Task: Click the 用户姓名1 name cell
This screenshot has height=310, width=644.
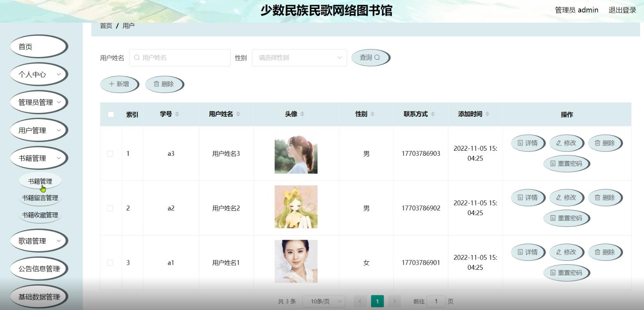Action: pyautogui.click(x=226, y=263)
